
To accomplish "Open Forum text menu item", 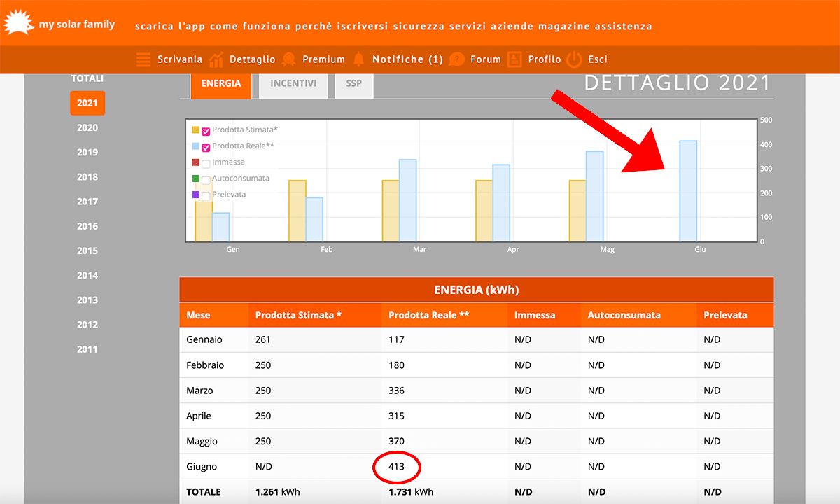I will (x=486, y=59).
